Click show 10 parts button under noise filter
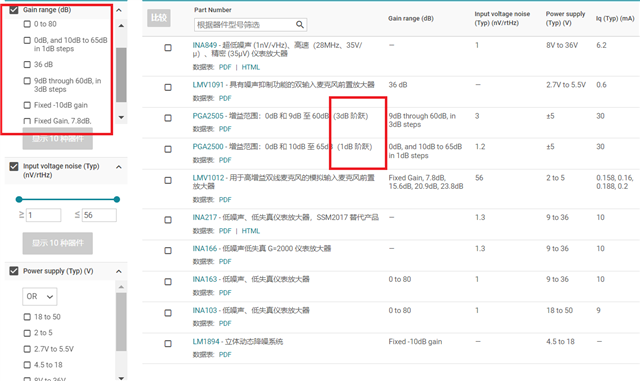This screenshot has height=381, width=640. coord(58,243)
